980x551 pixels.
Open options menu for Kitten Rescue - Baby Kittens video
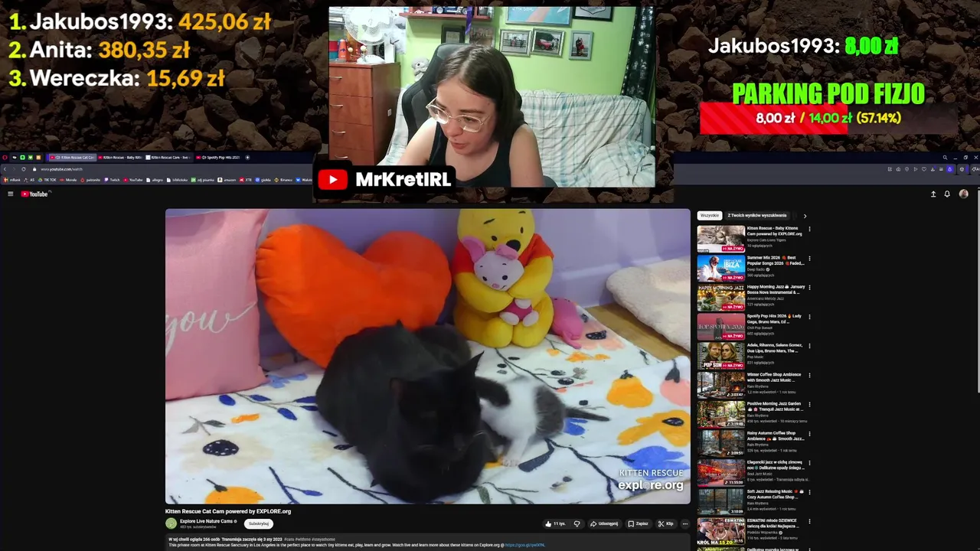tap(809, 229)
